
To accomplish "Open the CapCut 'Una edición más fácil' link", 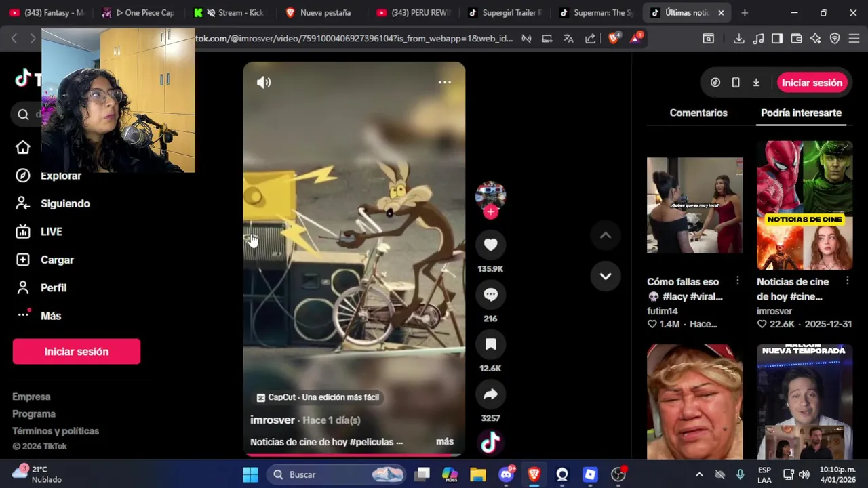I will point(317,397).
